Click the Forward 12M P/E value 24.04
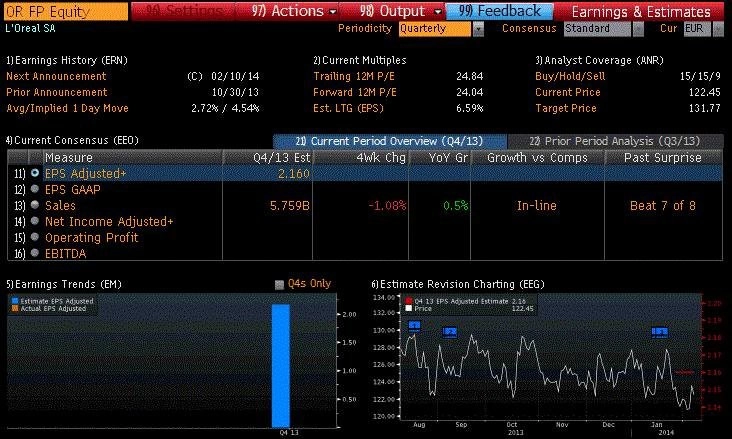 coord(470,92)
